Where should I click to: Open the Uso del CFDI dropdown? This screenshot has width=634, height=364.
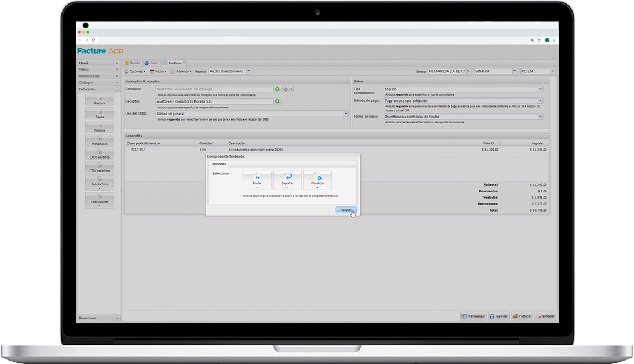tap(346, 114)
